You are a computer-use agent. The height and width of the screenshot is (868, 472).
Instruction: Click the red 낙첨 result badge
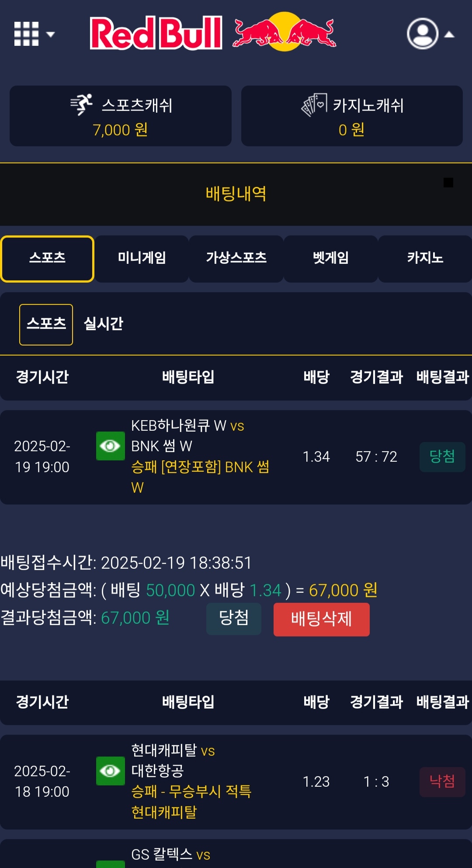click(x=442, y=782)
